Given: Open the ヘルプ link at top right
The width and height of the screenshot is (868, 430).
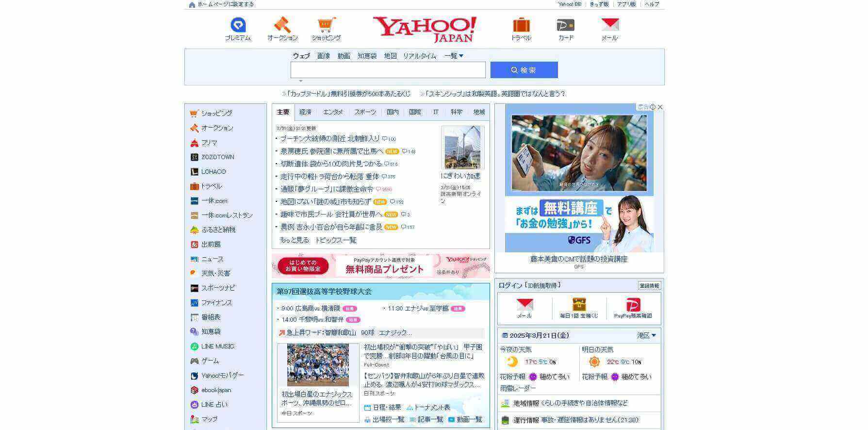Looking at the screenshot, I should click(652, 4).
